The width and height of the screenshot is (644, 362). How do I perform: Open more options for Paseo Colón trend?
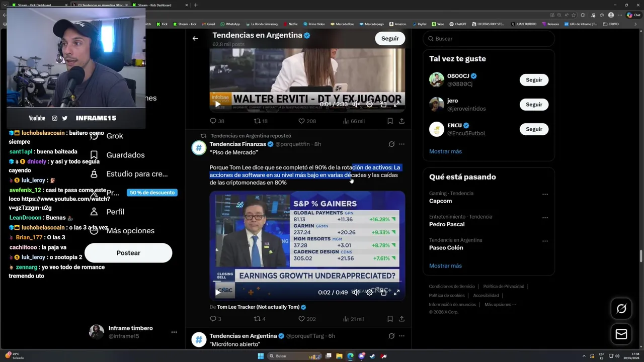545,241
